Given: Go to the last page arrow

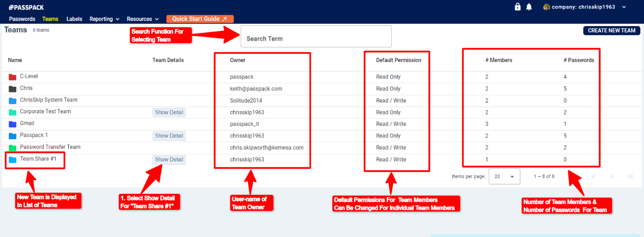Looking at the screenshot, I should (630, 176).
